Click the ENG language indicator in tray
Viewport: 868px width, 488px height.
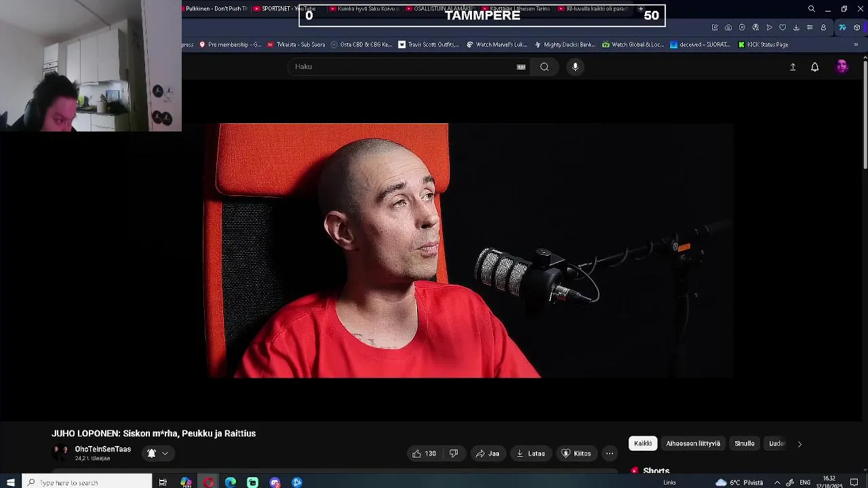tap(805, 483)
